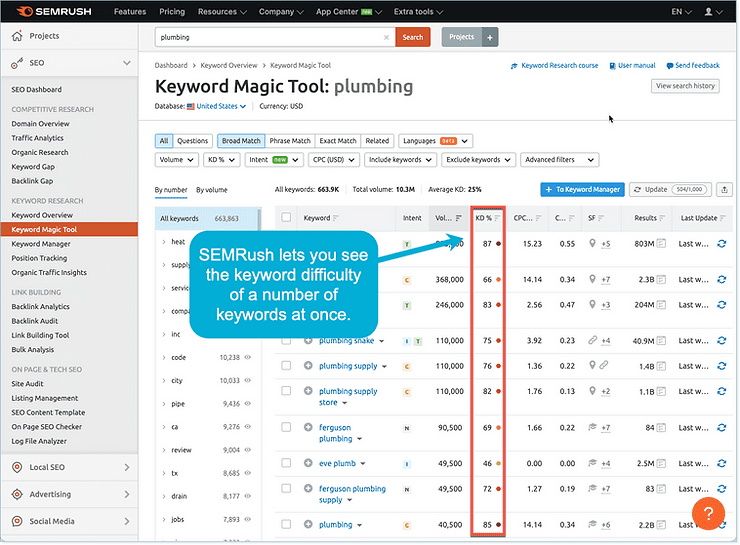Add eve plumb to keyword list
Viewport: 740px width, 545px height.
[308, 463]
